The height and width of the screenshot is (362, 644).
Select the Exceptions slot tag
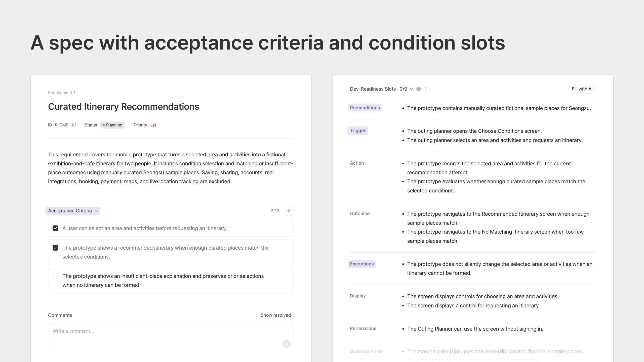(362, 264)
